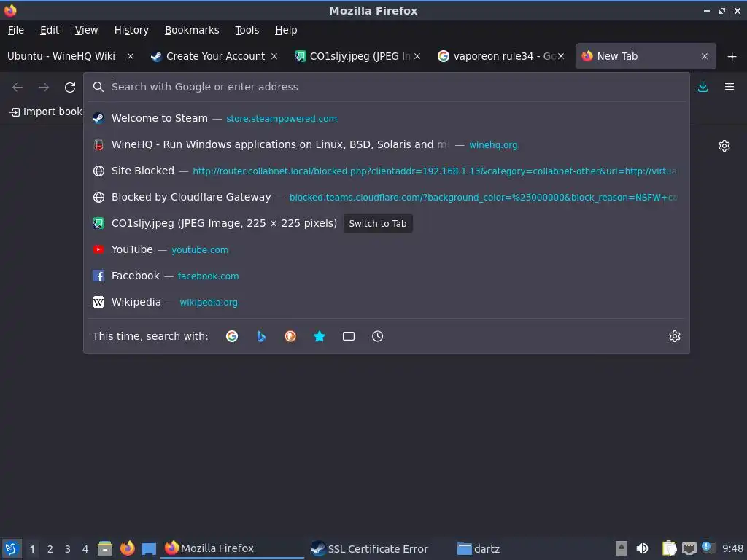Show desktop via blue taskbar icon
The width and height of the screenshot is (747, 560).
pos(149,549)
